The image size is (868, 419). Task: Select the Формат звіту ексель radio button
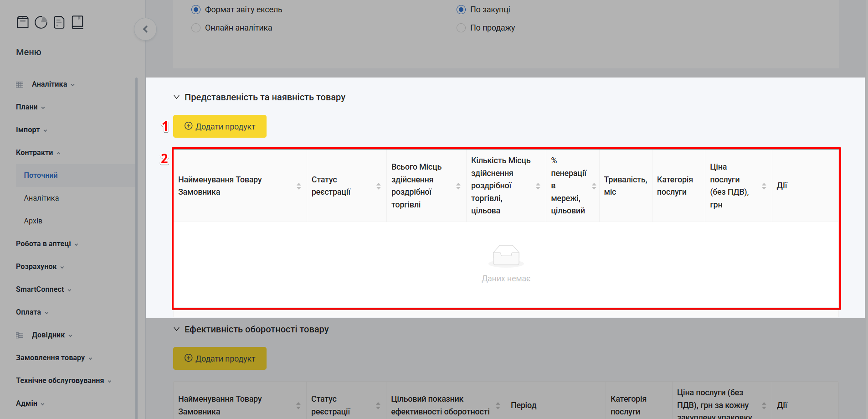point(196,10)
